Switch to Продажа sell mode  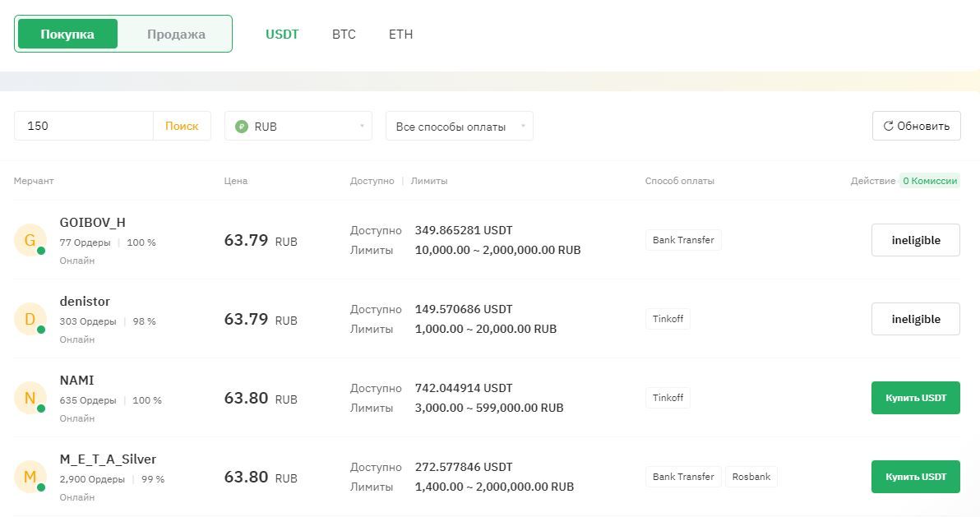point(176,34)
